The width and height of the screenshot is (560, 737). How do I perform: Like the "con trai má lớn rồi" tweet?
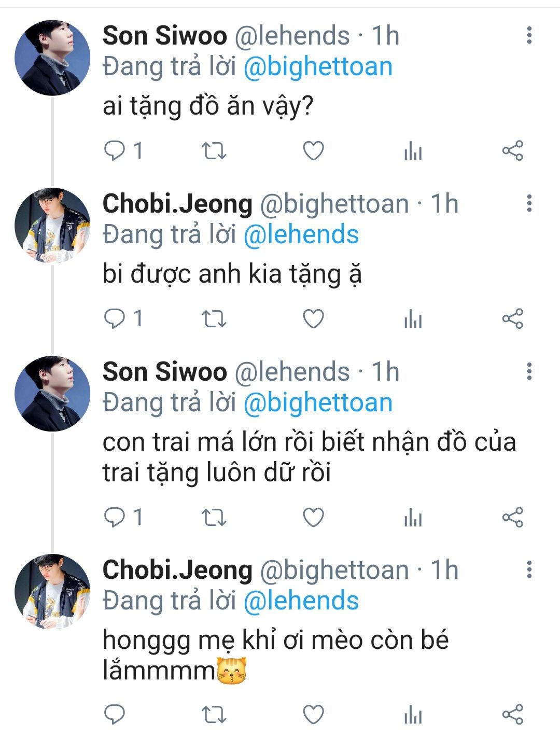(313, 517)
